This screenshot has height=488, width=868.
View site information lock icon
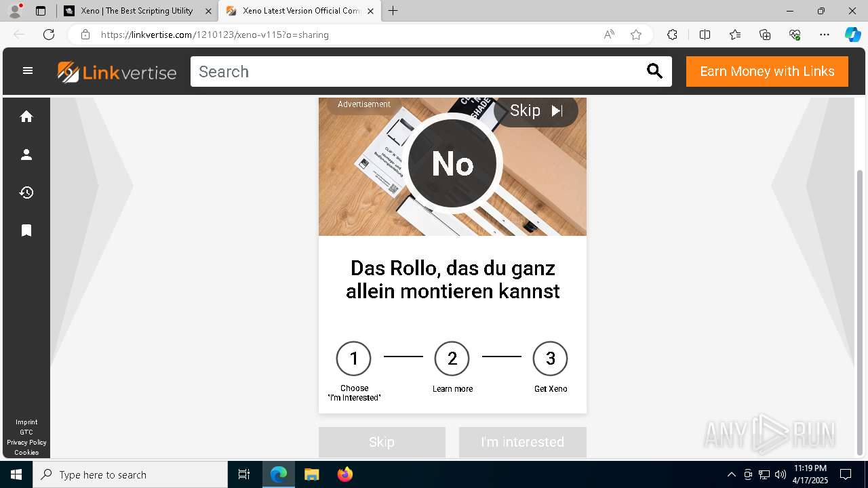point(85,35)
